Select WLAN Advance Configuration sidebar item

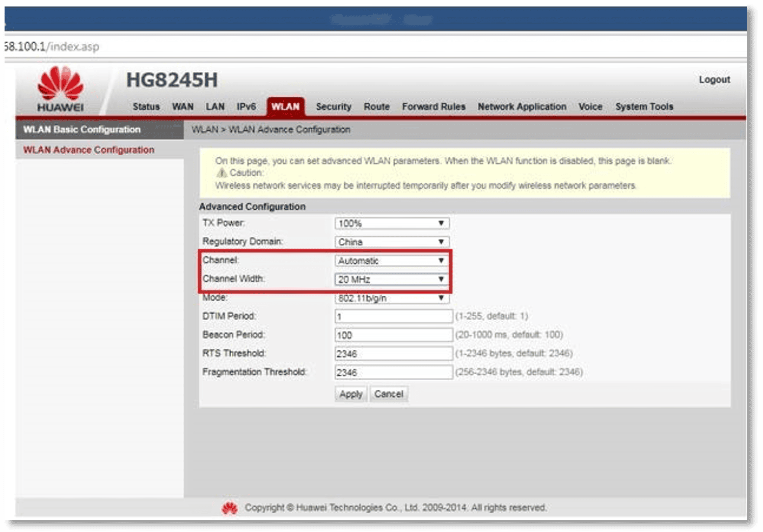click(x=89, y=150)
